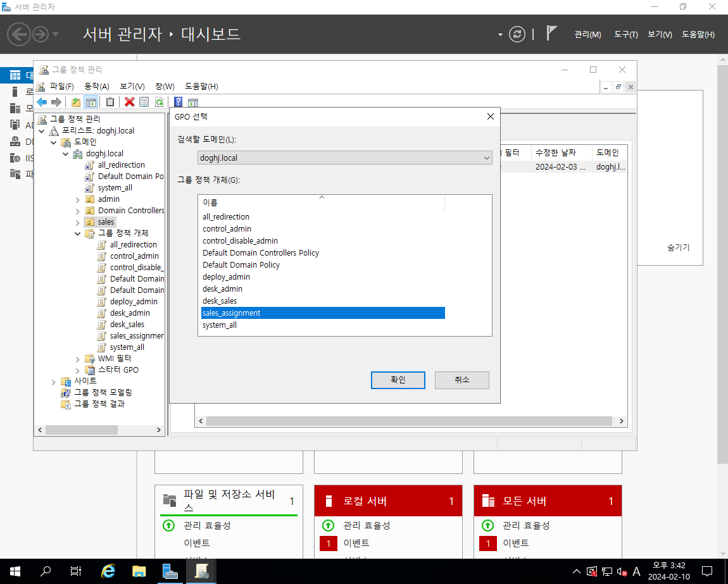Screen dimensions: 728x584
Task: Open the 보기(V) menu in GPMC
Action: click(x=132, y=86)
